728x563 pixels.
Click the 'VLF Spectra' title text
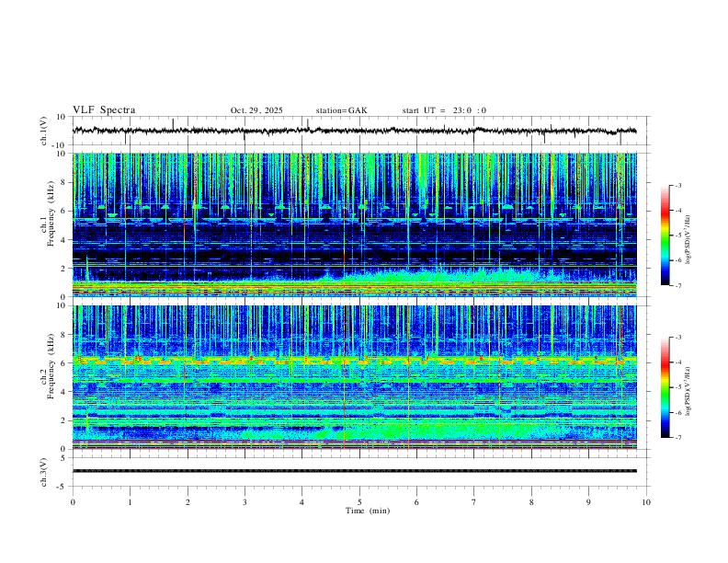[x=104, y=110]
